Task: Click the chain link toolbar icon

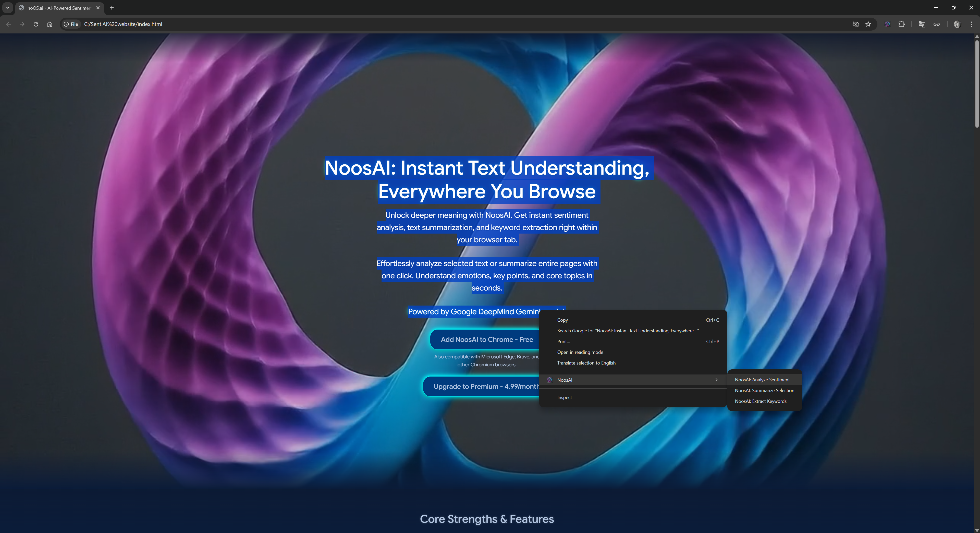Action: (937, 24)
